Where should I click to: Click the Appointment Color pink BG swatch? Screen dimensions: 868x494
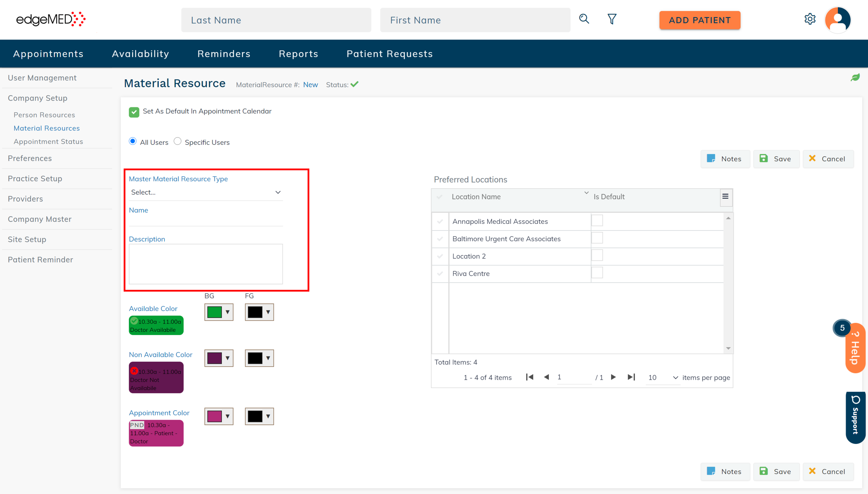coord(215,416)
